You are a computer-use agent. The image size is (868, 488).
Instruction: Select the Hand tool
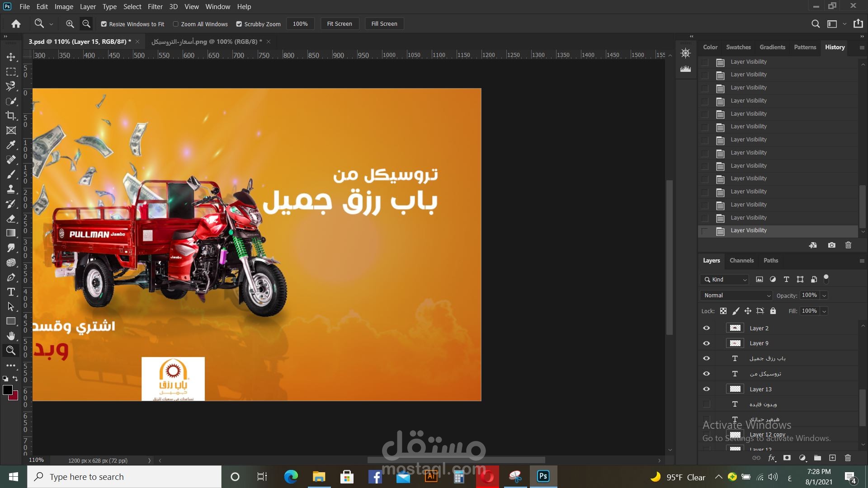coord(11,336)
